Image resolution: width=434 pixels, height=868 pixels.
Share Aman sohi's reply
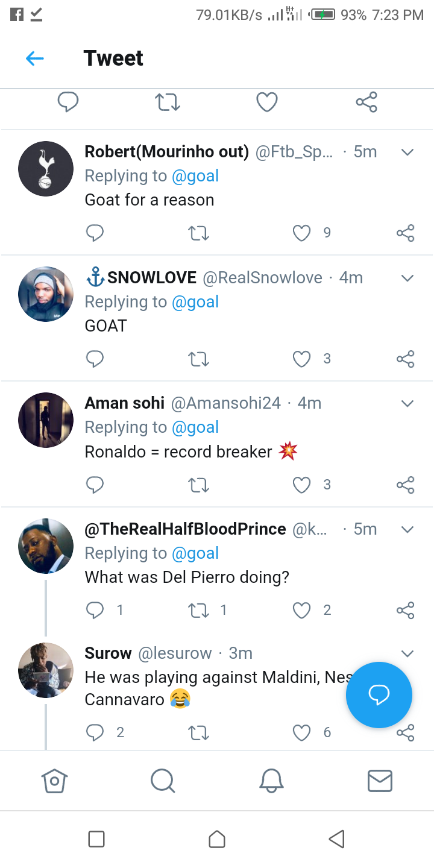pyautogui.click(x=405, y=485)
